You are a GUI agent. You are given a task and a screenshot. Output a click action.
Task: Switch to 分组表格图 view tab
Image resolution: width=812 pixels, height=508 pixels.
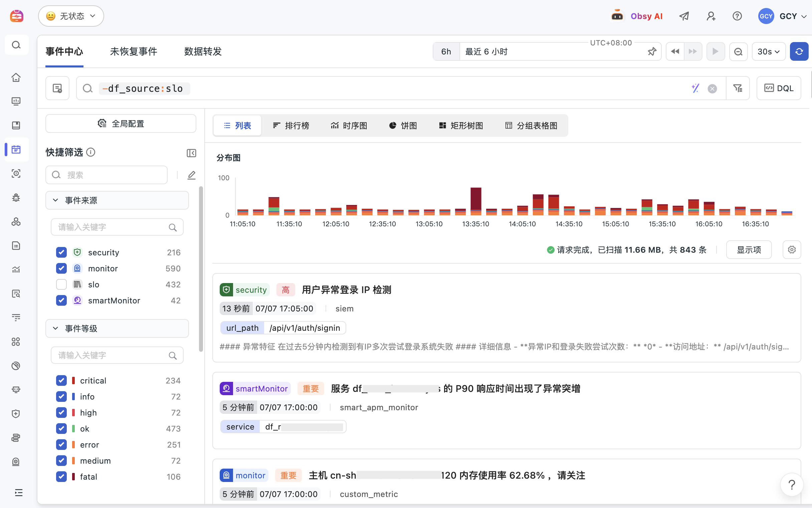tap(531, 125)
